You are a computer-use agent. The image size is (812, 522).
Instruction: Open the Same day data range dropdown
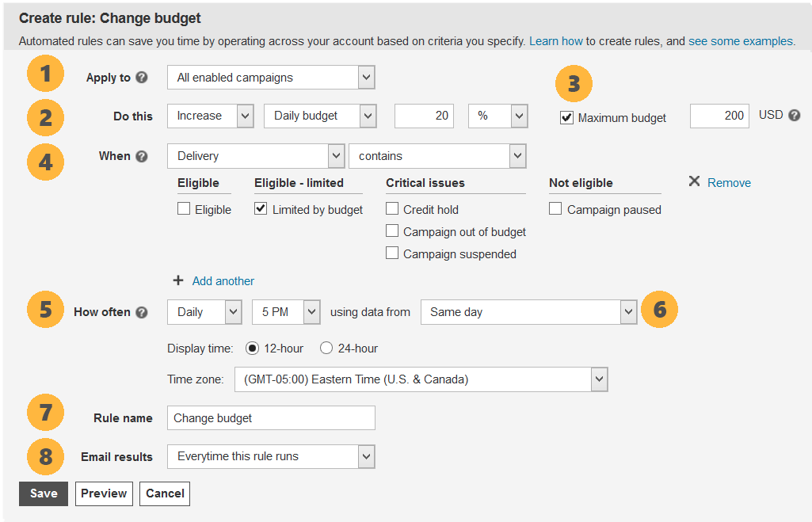pos(528,312)
